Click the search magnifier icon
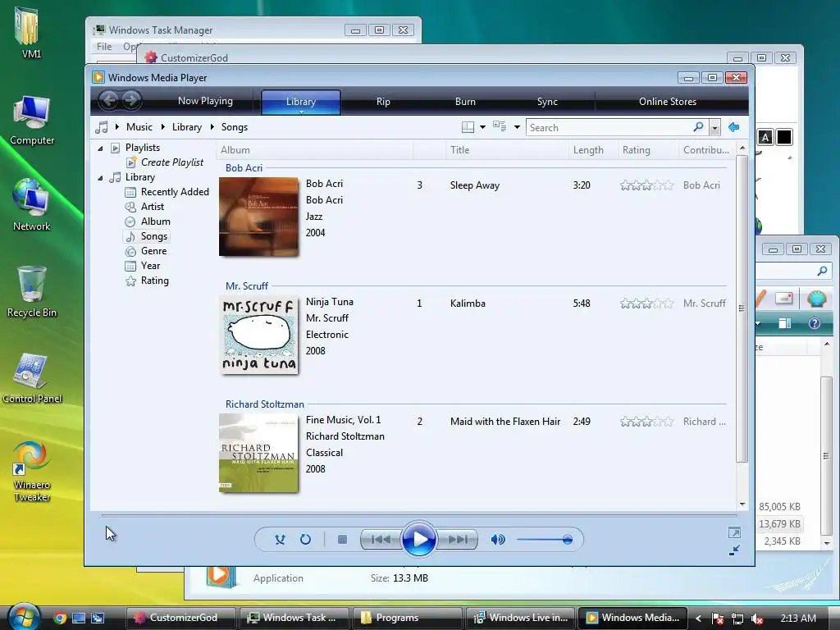The height and width of the screenshot is (630, 840). pos(698,127)
